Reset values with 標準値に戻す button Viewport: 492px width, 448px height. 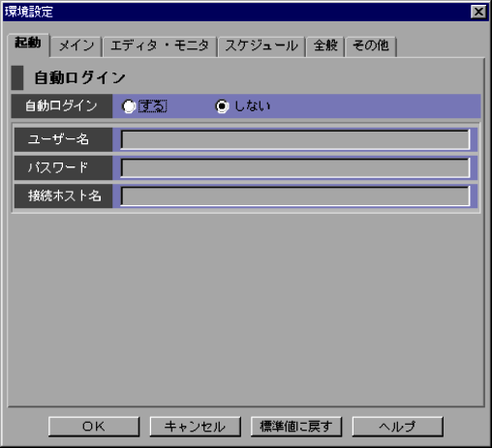tap(296, 427)
